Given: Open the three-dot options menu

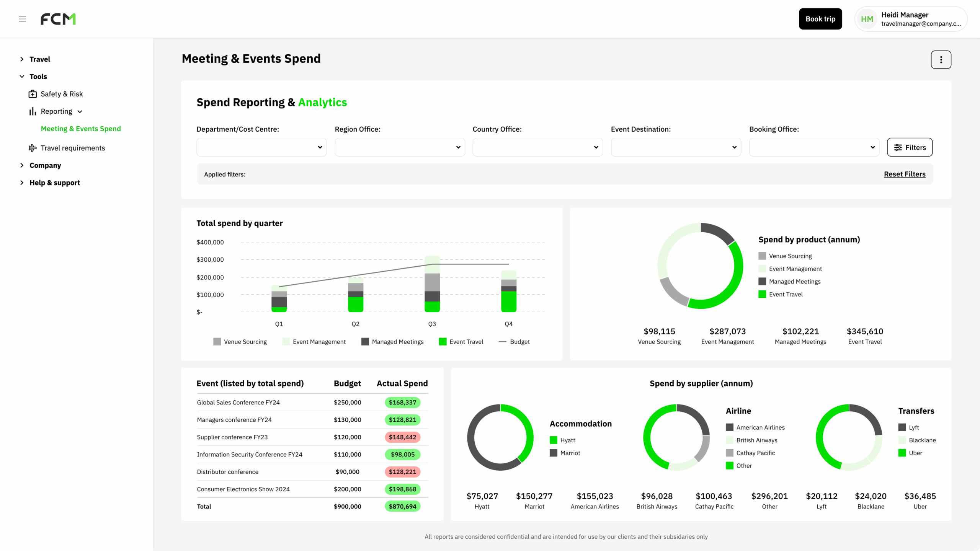Looking at the screenshot, I should (941, 60).
